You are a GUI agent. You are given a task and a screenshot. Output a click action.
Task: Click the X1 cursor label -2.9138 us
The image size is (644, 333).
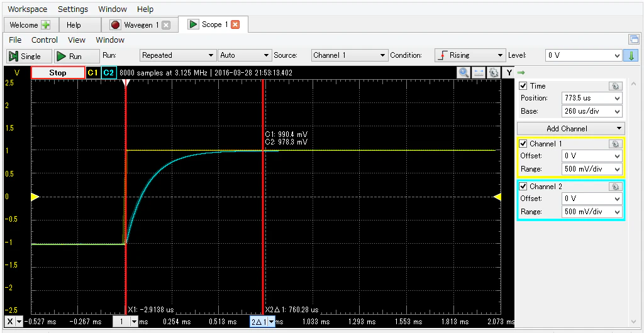[151, 310]
